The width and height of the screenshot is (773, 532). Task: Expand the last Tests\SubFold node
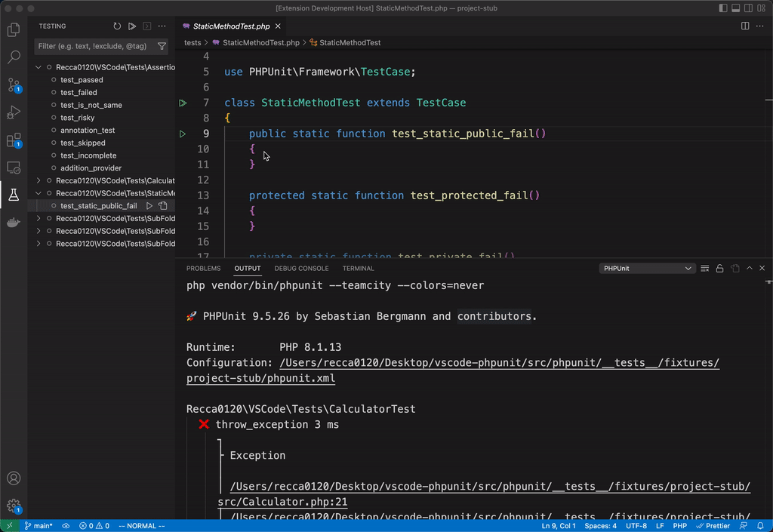coord(38,243)
